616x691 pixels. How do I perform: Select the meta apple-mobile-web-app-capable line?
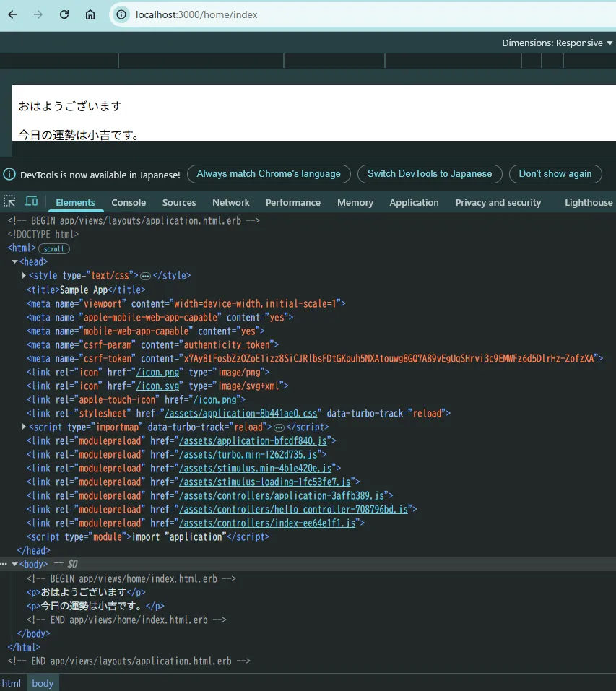[x=160, y=317]
